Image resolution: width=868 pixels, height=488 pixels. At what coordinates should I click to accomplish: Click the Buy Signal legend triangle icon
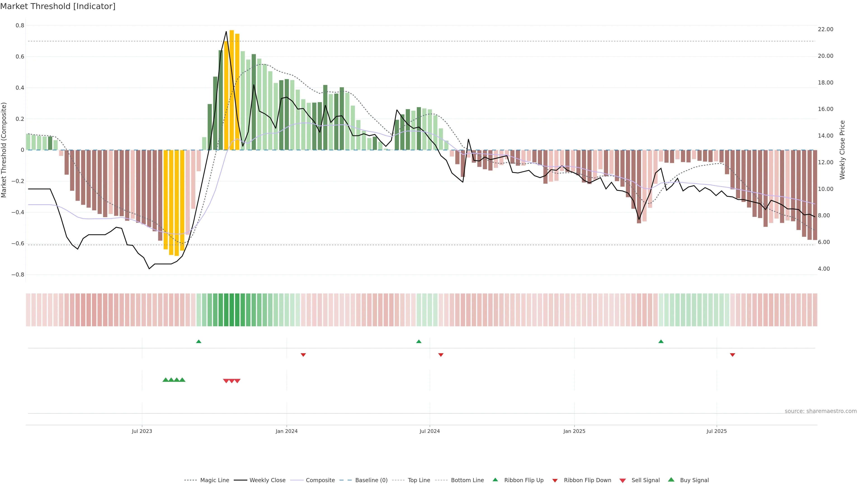(x=671, y=480)
